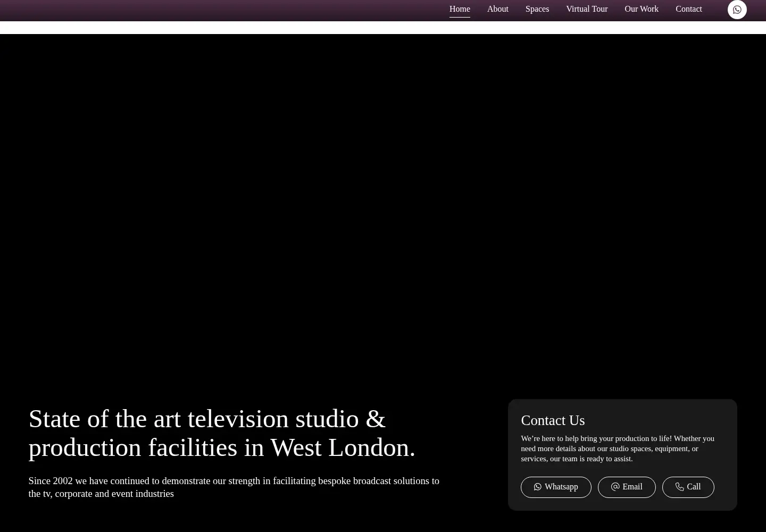The width and height of the screenshot is (766, 532).
Task: Click the 'State of the art television studio' headline
Action: pos(222,433)
